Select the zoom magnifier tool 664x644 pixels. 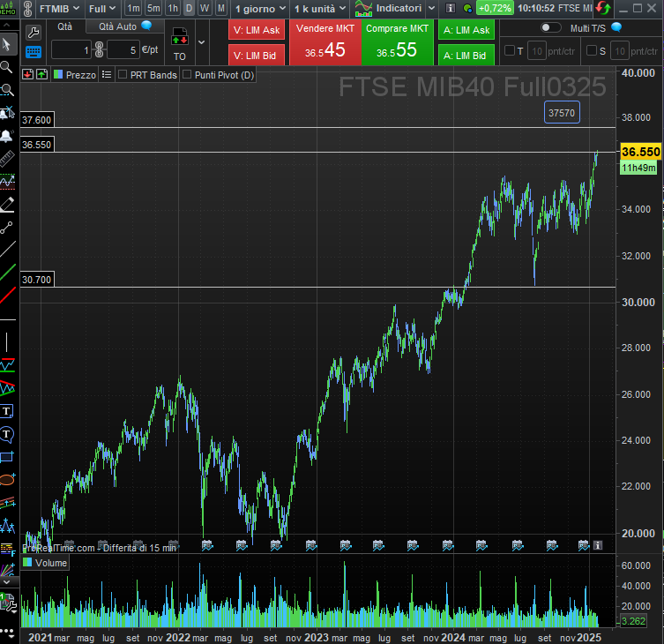pyautogui.click(x=7, y=67)
